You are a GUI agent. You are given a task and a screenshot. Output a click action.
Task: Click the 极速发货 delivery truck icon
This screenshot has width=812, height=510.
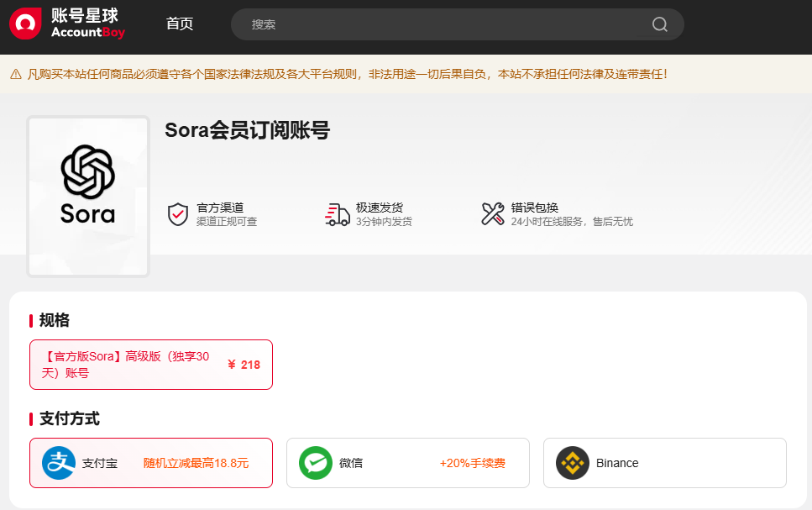click(337, 214)
